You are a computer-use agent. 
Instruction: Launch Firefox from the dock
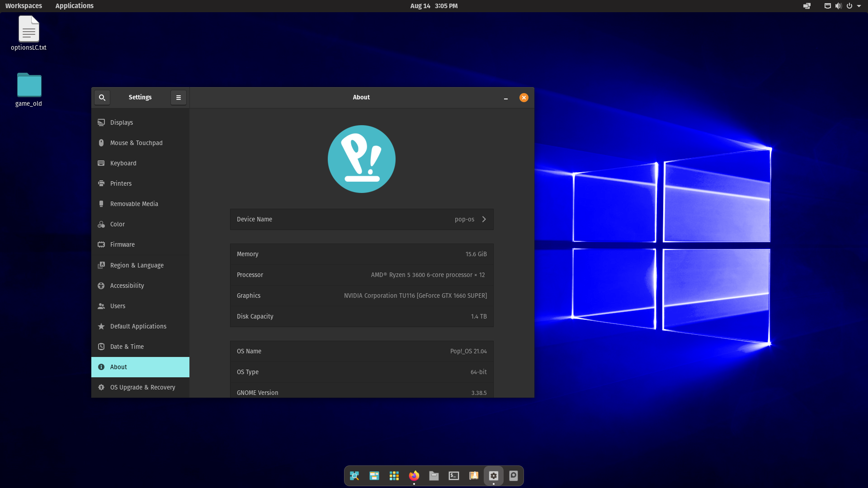(414, 475)
